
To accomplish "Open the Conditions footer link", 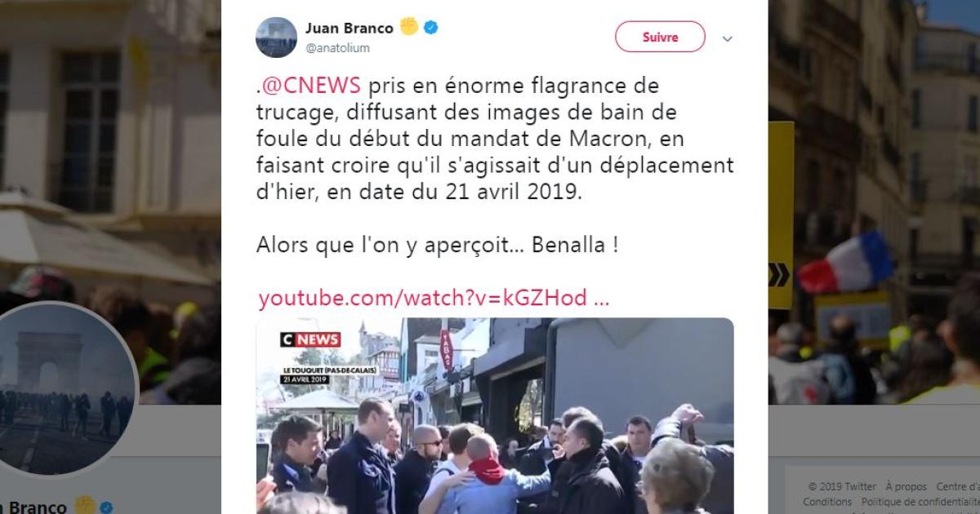I will click(x=826, y=502).
